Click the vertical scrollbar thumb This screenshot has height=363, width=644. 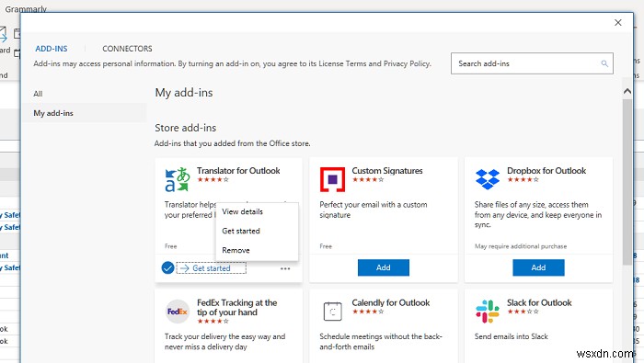[x=627, y=181]
